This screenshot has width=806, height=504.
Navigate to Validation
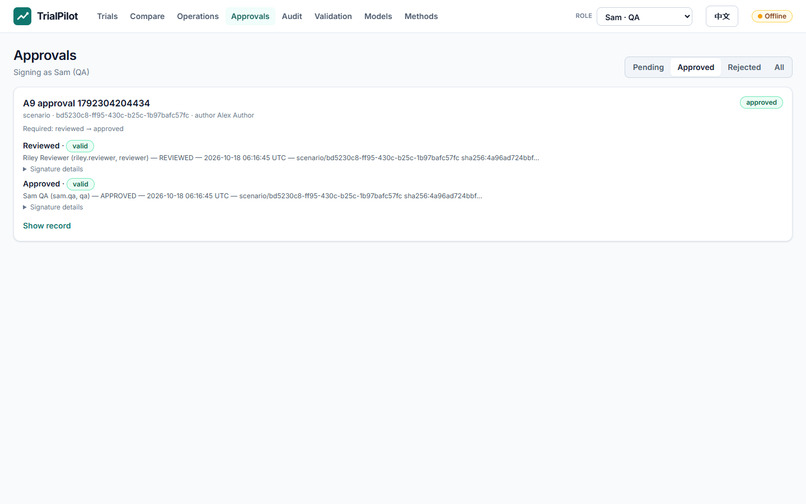point(333,16)
